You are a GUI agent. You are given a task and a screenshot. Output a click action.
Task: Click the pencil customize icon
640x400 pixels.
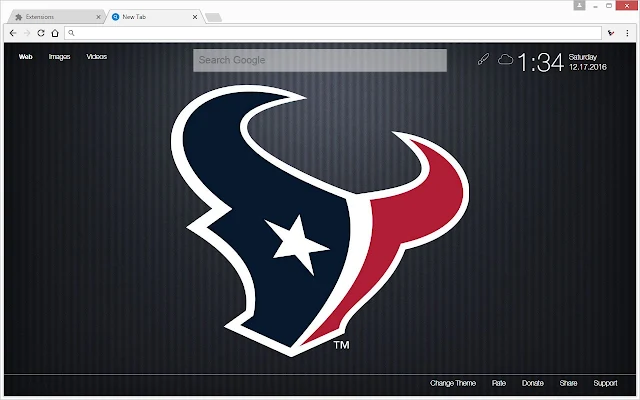(483, 60)
